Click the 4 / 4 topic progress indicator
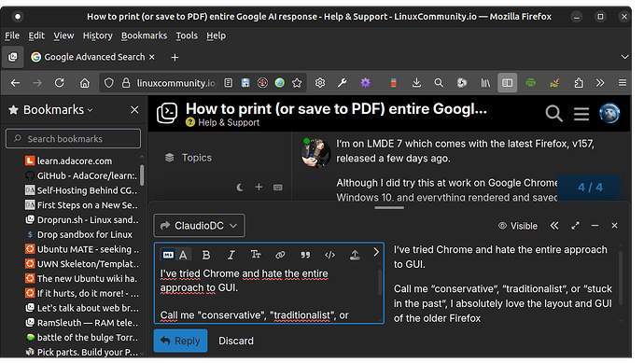Screen dimensions: 644x363 590,188
